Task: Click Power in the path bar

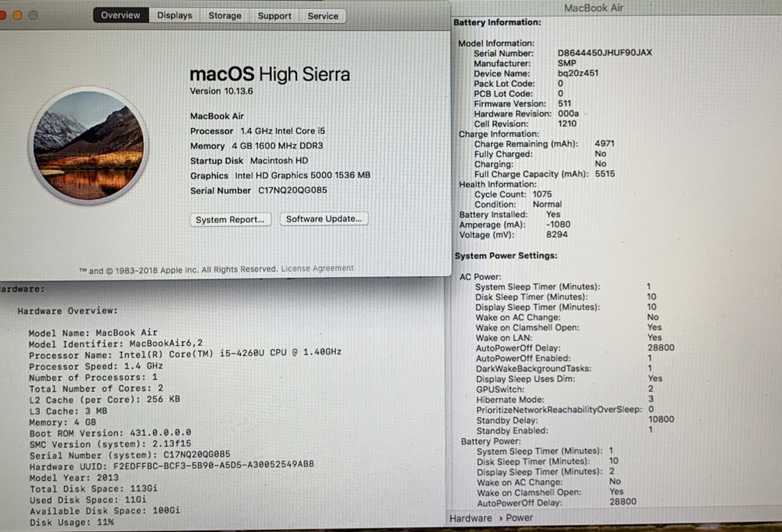Action: (519, 518)
